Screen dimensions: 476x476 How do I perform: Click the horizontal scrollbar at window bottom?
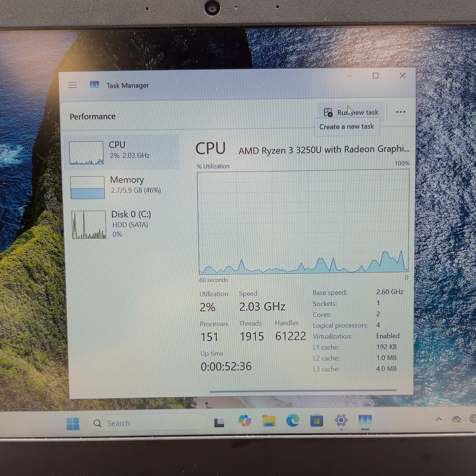(303, 391)
